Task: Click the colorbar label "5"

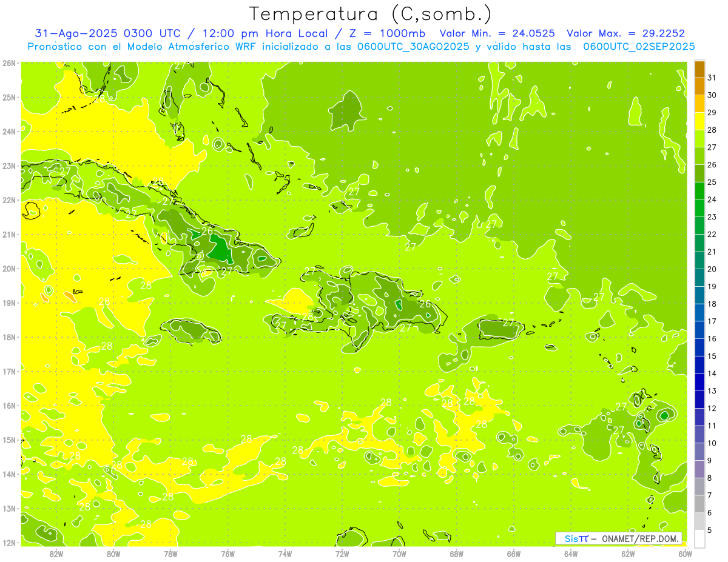Action: [710, 530]
